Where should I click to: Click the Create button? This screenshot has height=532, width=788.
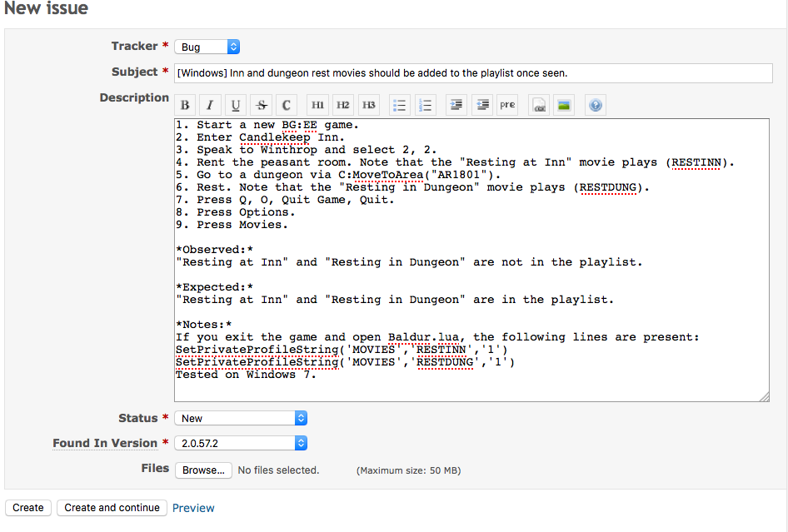[28, 508]
